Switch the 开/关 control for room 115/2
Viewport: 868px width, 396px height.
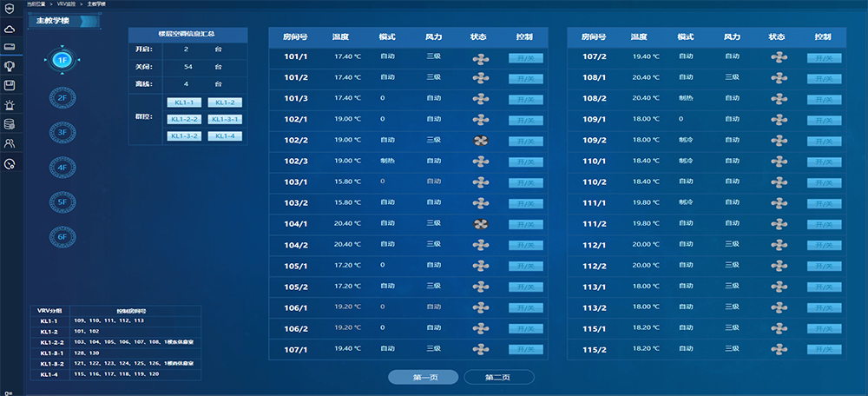824,349
